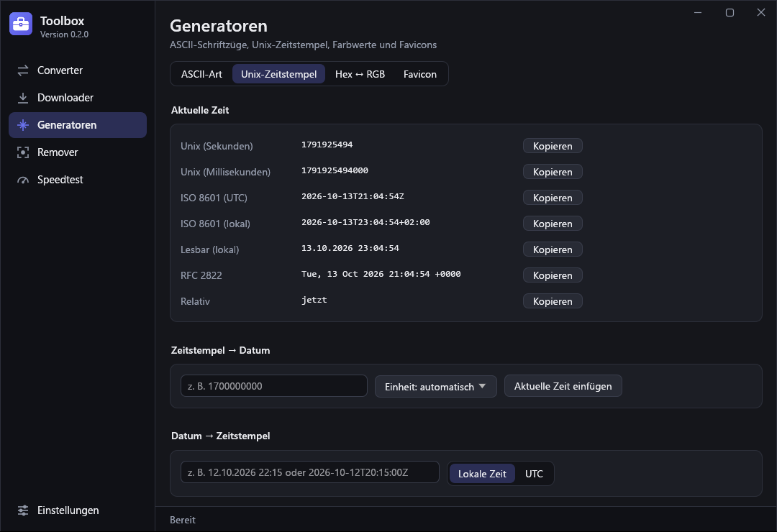
Task: Copy the ISO 8601 (lokal) timestamp
Action: (553, 224)
